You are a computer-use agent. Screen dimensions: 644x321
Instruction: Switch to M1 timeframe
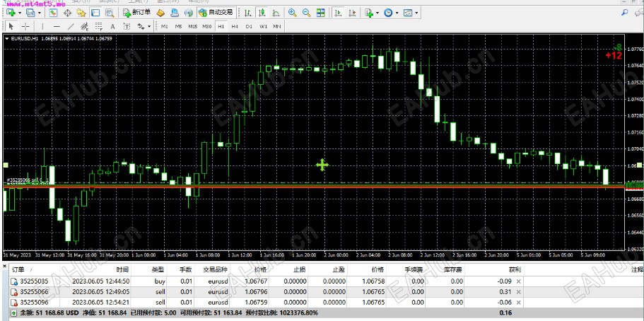coord(165,27)
